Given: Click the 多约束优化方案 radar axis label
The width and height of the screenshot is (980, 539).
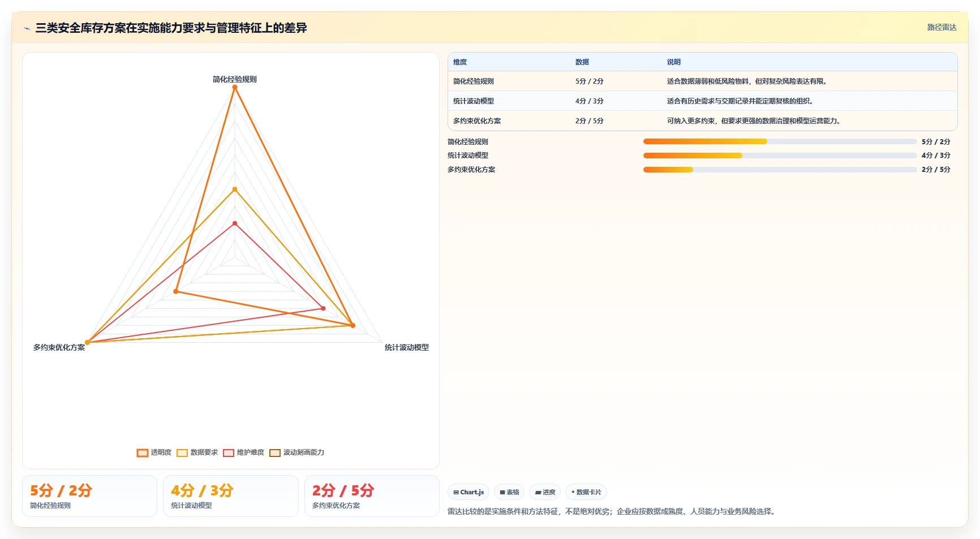Looking at the screenshot, I should click(59, 347).
